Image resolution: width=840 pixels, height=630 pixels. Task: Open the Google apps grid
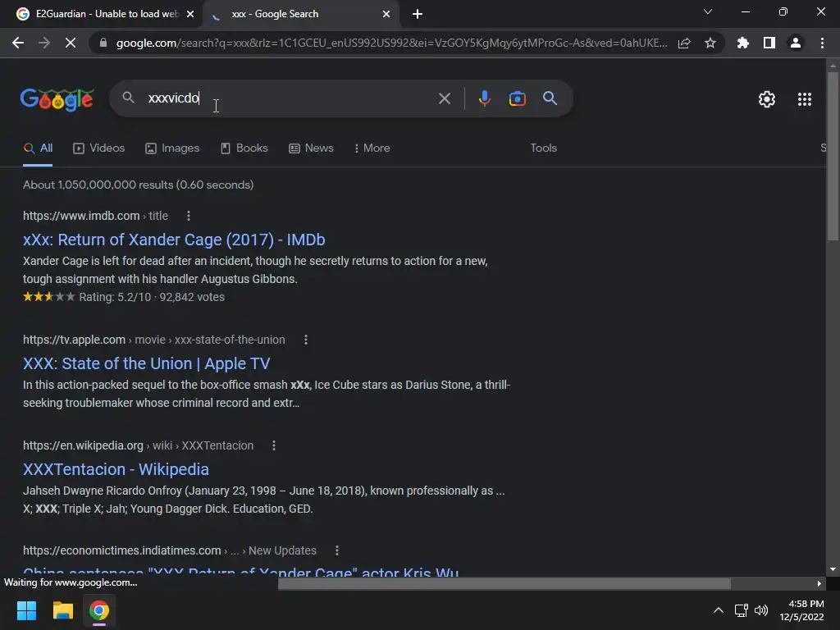(x=805, y=99)
